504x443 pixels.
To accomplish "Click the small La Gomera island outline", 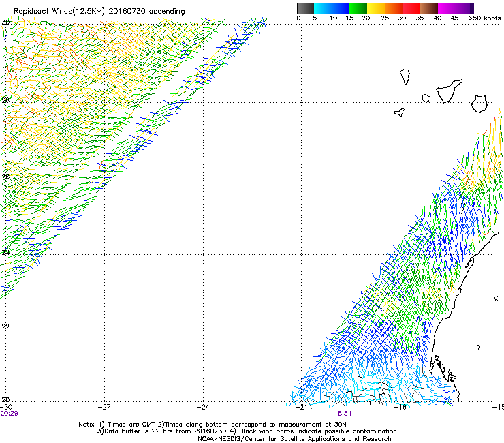I will pos(426,98).
